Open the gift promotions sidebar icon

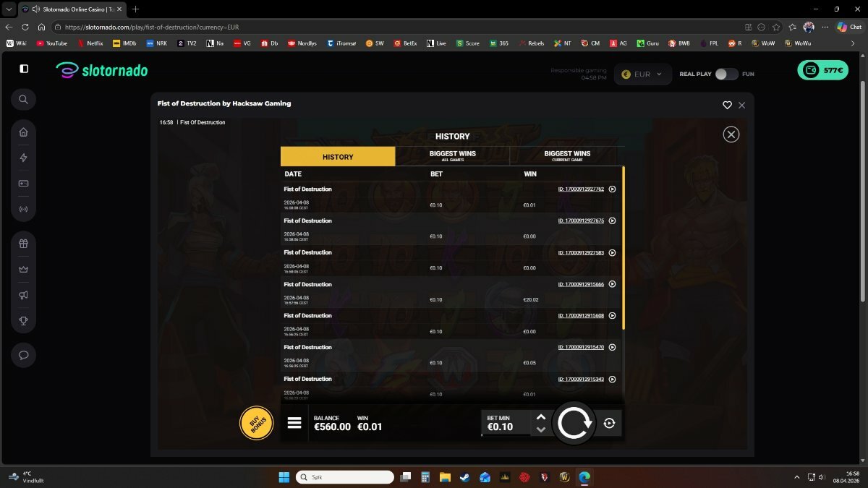point(23,244)
